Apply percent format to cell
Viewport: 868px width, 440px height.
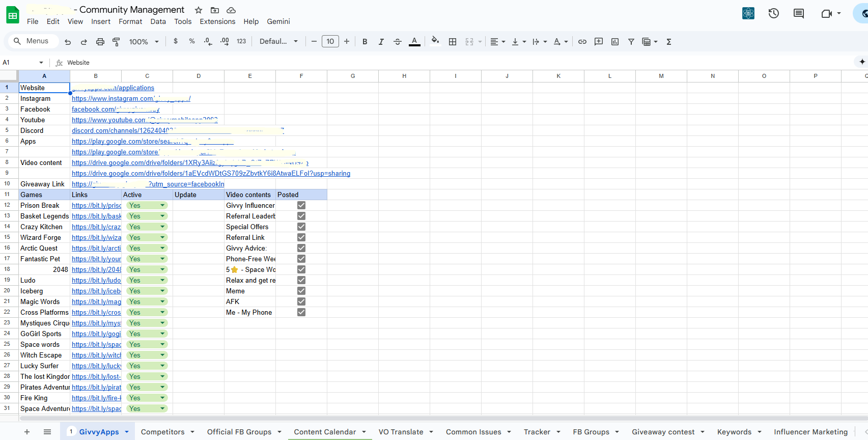pyautogui.click(x=192, y=41)
